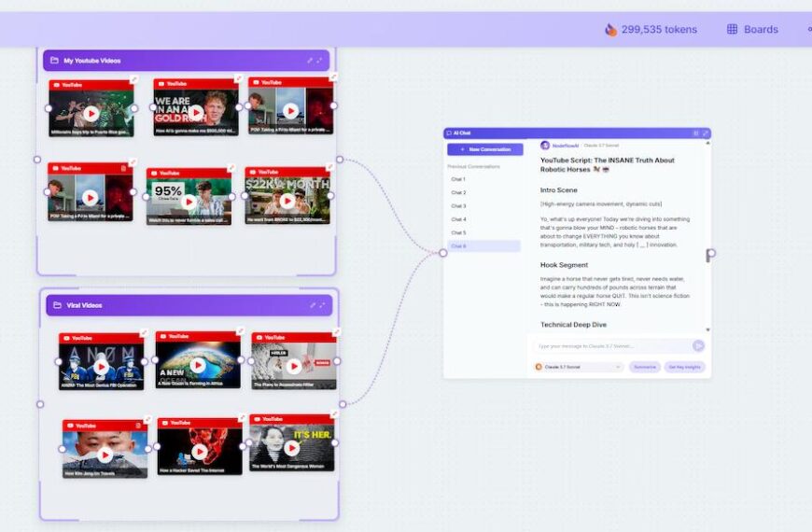Open Chat 1 from previous conversations
Viewport: 812px width, 532px height.
[458, 179]
